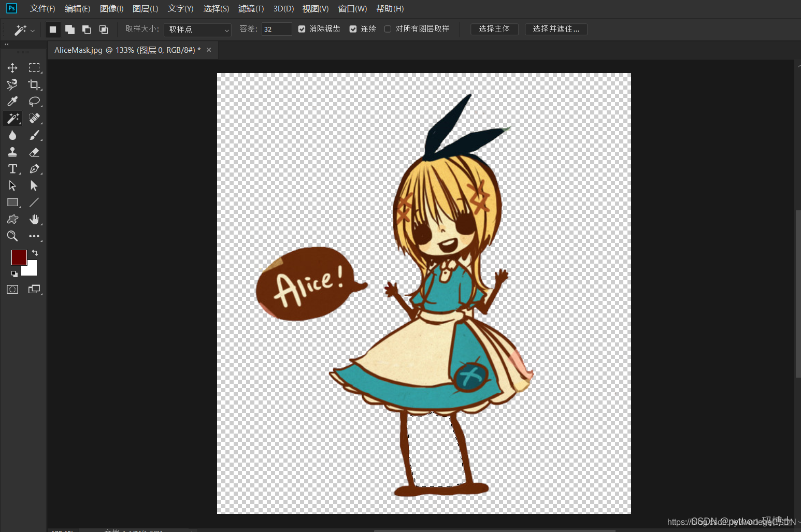Select the Custom Shape tool
Viewport: 801px width, 532px height.
coord(12,219)
